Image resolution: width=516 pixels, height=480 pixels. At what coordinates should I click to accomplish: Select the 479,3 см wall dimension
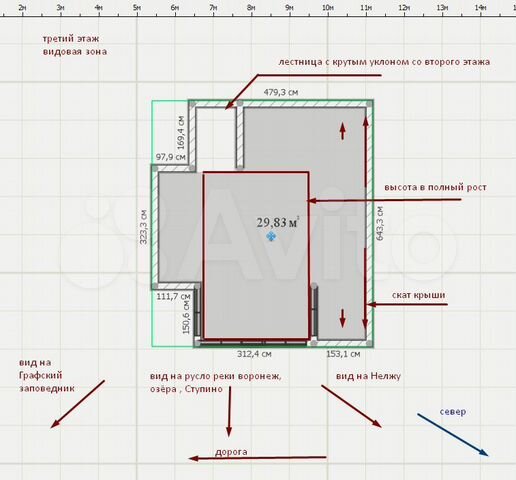click(x=281, y=92)
